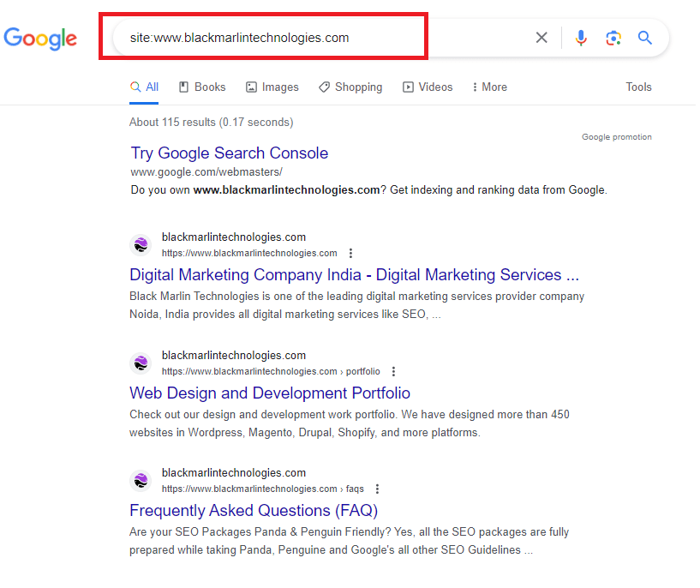Click the favicon of the FAQ result
700x588 pixels.
[x=141, y=480]
